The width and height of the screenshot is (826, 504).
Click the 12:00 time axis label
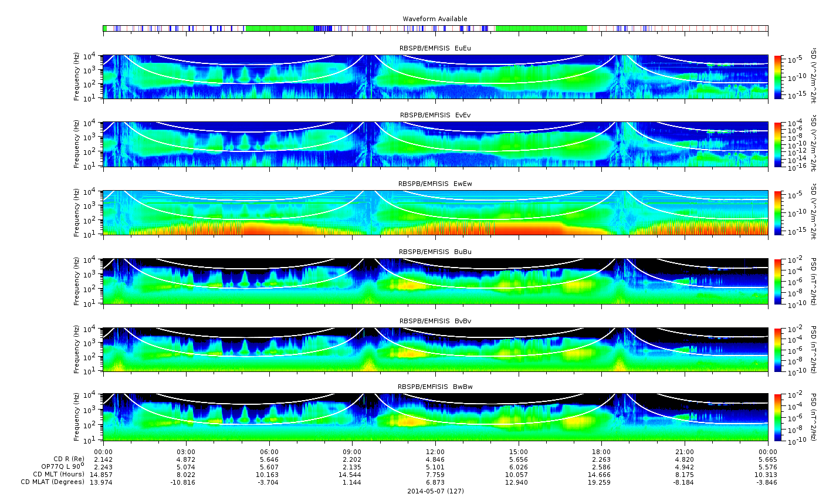(x=435, y=451)
